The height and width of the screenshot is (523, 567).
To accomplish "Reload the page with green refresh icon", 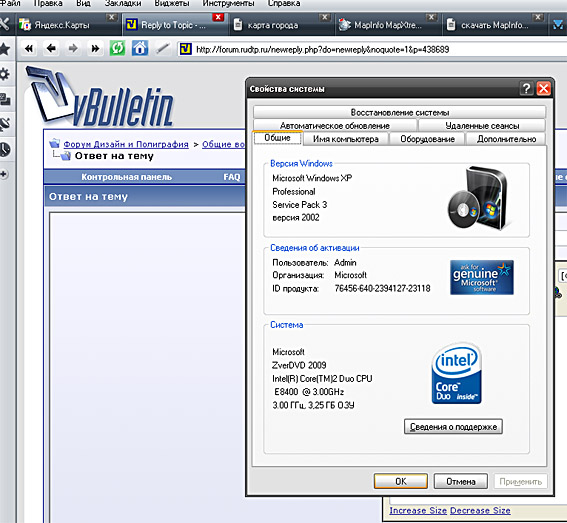I will (x=118, y=48).
